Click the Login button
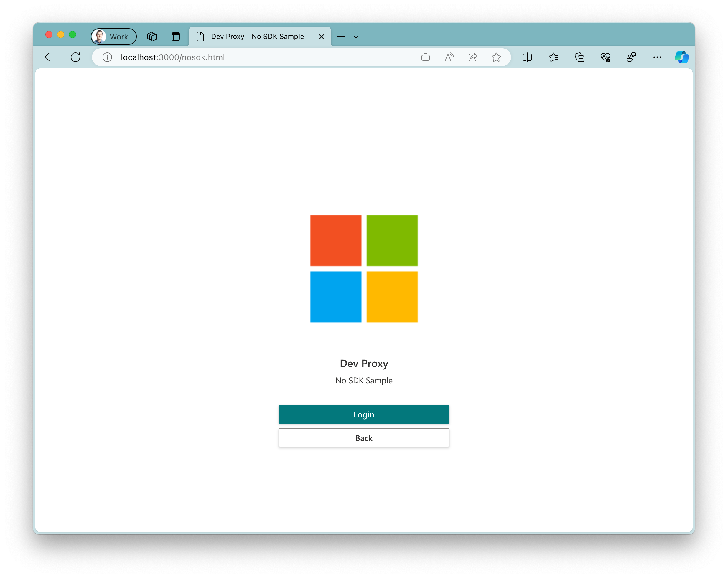 click(363, 414)
